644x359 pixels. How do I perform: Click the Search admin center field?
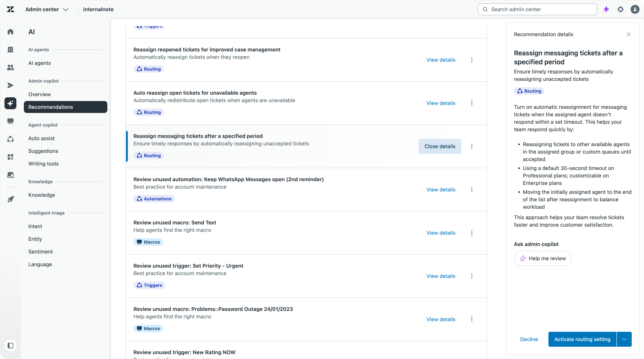[537, 9]
